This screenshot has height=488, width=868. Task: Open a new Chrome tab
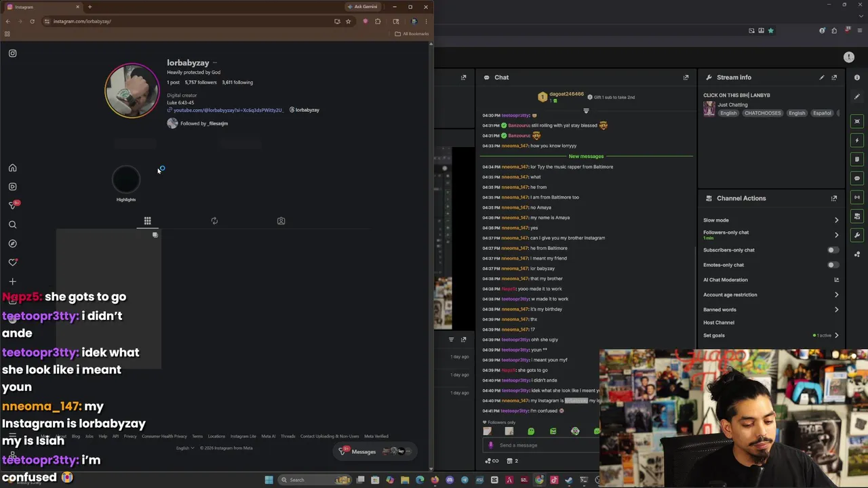(x=90, y=7)
